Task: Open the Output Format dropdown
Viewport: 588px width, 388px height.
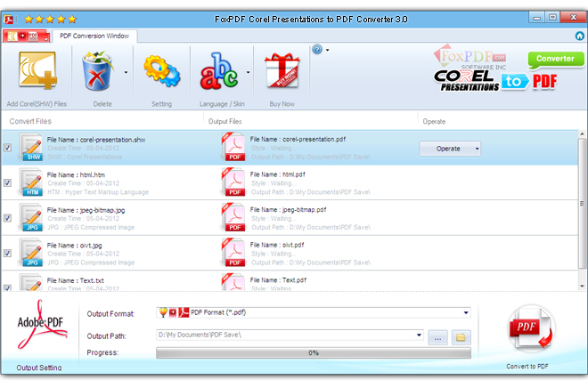Action: click(466, 312)
